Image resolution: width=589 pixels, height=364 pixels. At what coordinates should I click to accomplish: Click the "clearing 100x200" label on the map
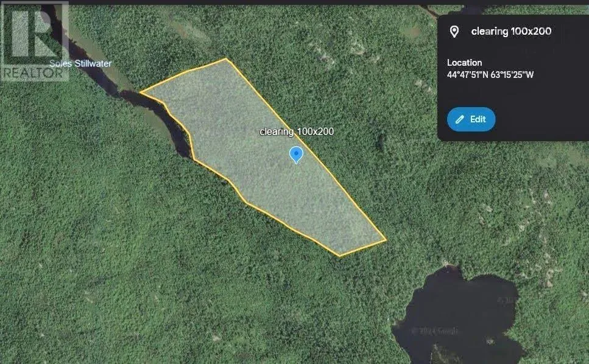coord(297,131)
